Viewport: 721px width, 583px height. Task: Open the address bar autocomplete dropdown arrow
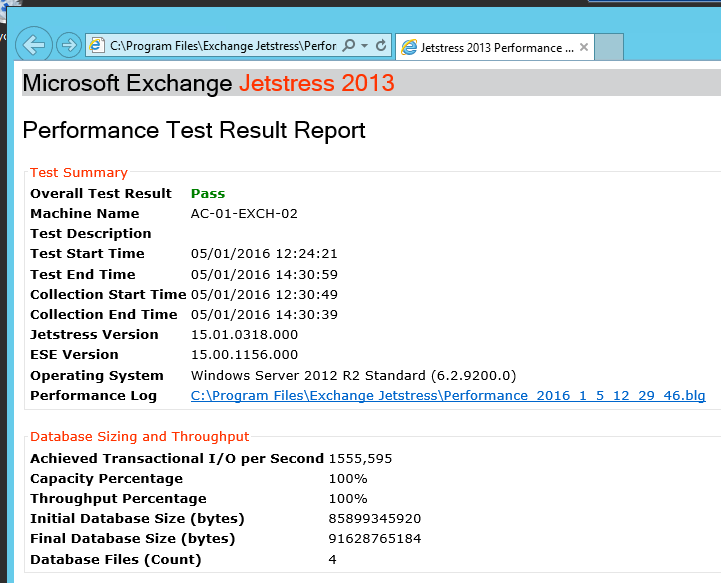coord(365,46)
